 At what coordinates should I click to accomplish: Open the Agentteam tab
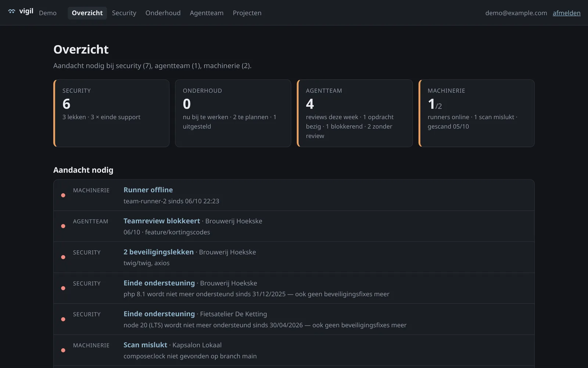[x=207, y=13]
